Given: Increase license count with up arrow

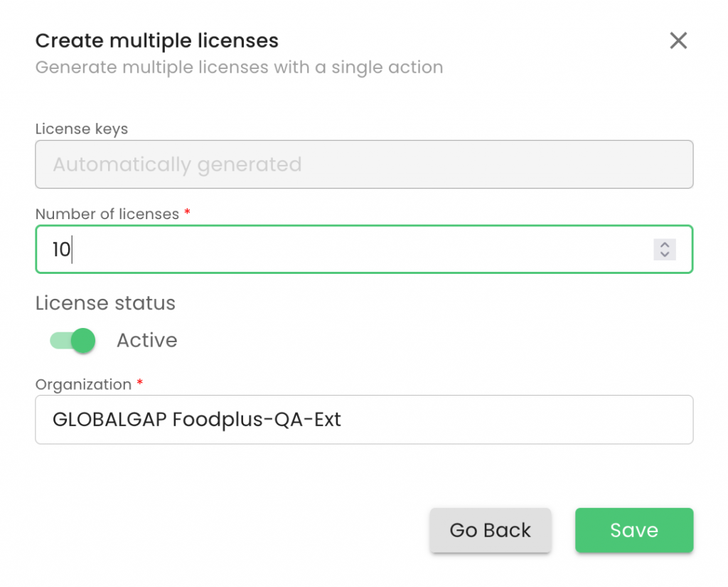Looking at the screenshot, I should [x=665, y=245].
